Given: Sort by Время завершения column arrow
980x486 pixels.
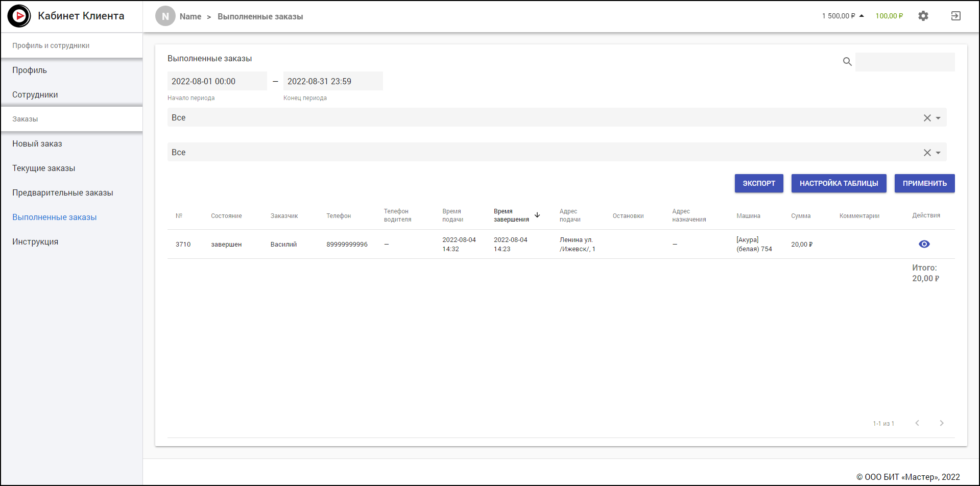Looking at the screenshot, I should click(537, 215).
